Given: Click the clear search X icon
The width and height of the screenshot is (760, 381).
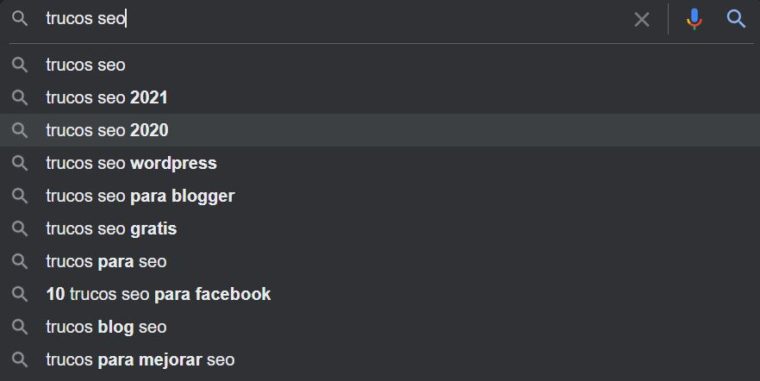Looking at the screenshot, I should pyautogui.click(x=642, y=19).
